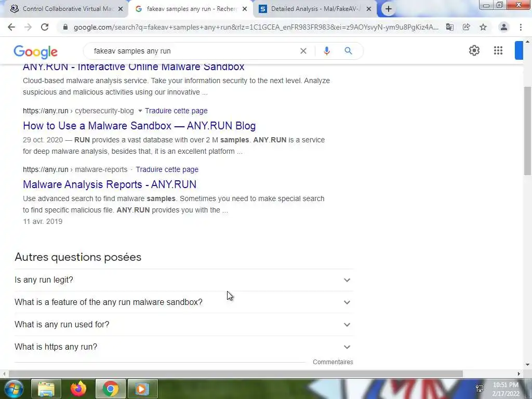Image resolution: width=532 pixels, height=399 pixels.
Task: Click the Commentaires feedback link
Action: coord(333,362)
